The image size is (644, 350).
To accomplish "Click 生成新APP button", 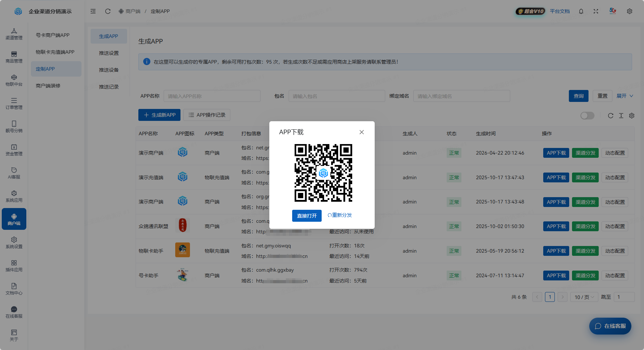I will coord(159,115).
